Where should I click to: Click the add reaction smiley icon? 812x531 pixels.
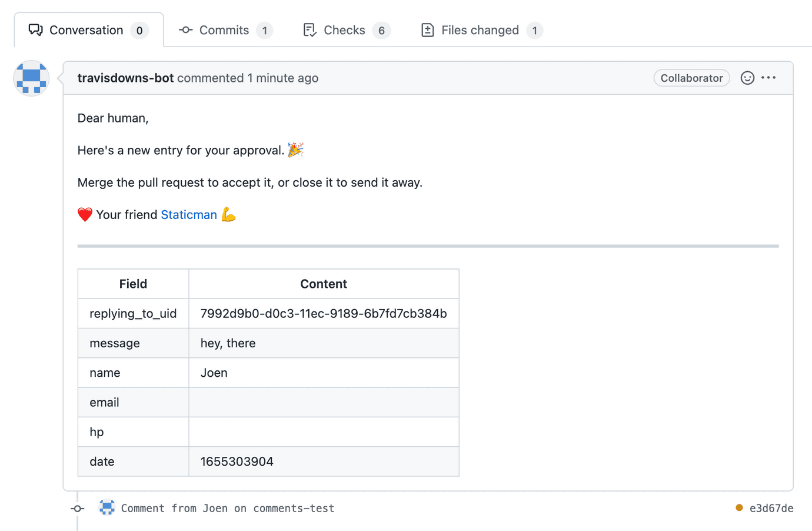click(x=747, y=78)
